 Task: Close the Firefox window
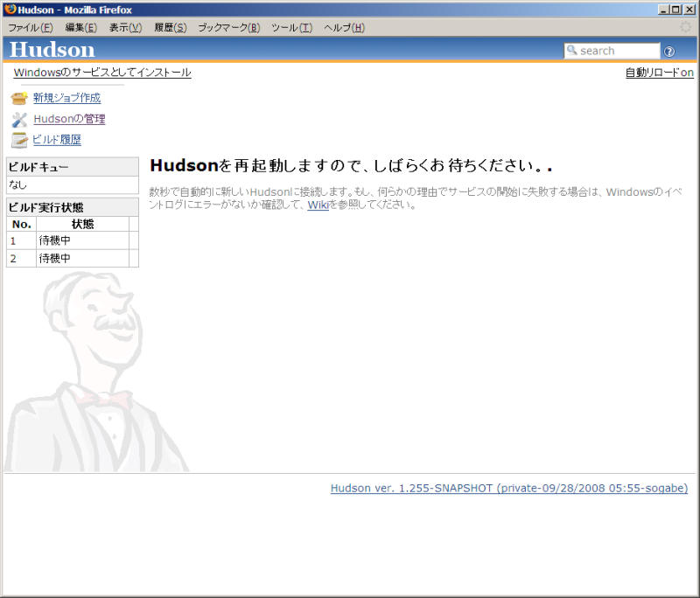tap(689, 10)
